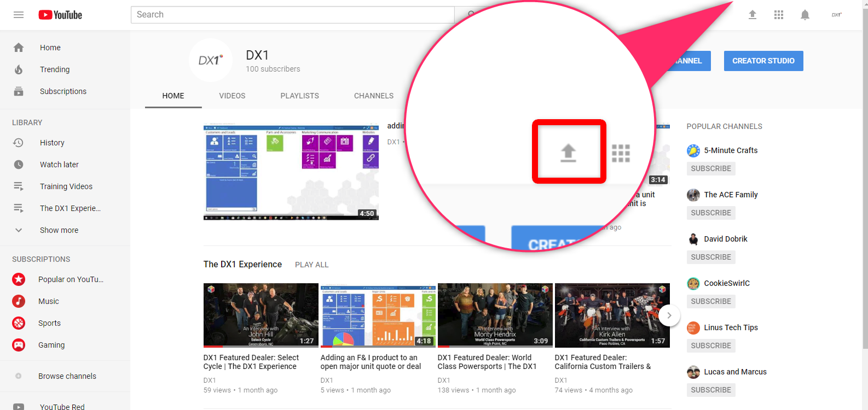The height and width of the screenshot is (410, 868).
Task: Click the Home house icon
Action: [19, 48]
